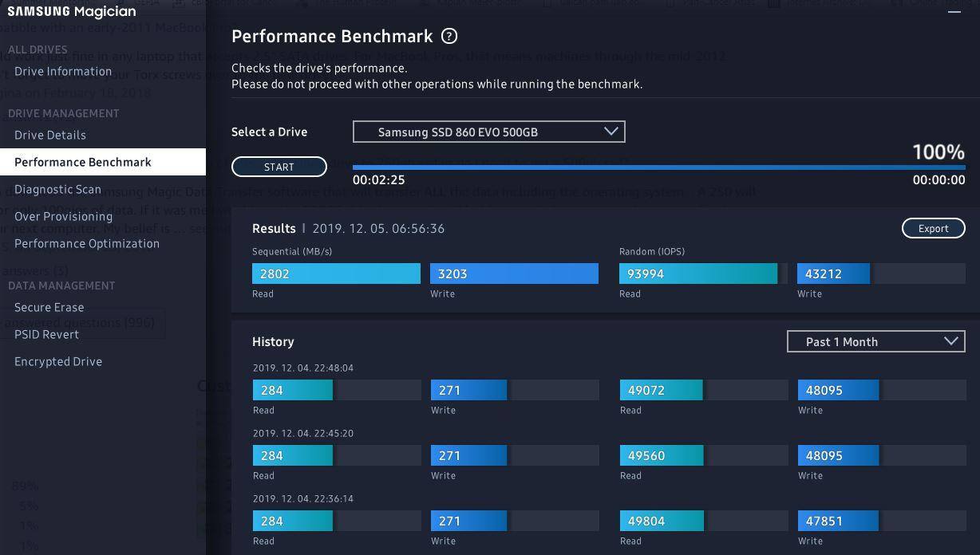Image resolution: width=980 pixels, height=555 pixels.
Task: Click the benchmark progress bar
Action: click(x=658, y=167)
